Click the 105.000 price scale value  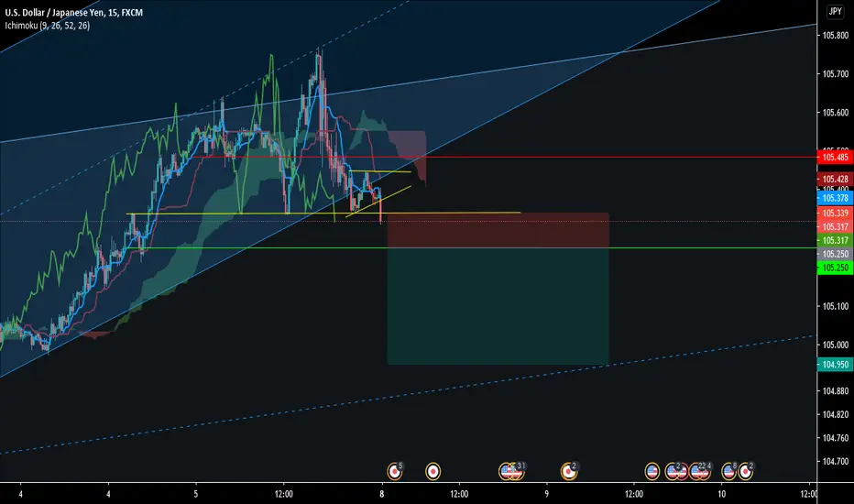(836, 345)
